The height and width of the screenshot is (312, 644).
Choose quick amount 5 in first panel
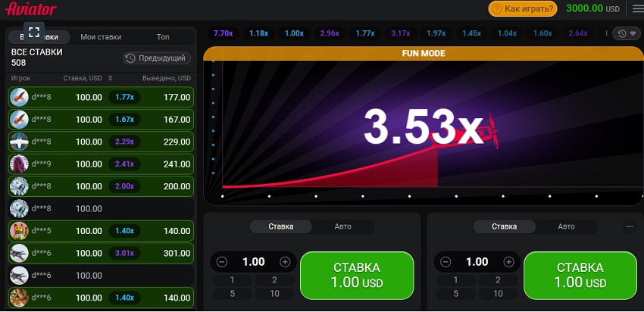tap(232, 294)
